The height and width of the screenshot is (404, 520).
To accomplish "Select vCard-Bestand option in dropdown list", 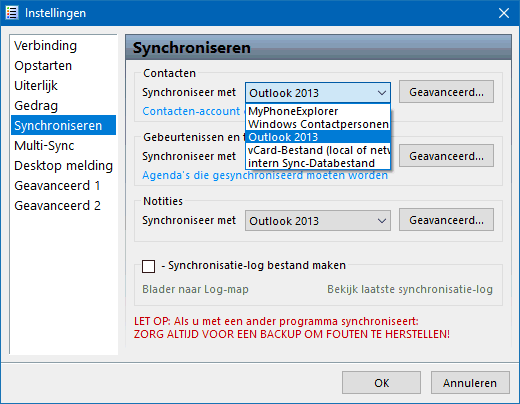I will click(x=318, y=150).
